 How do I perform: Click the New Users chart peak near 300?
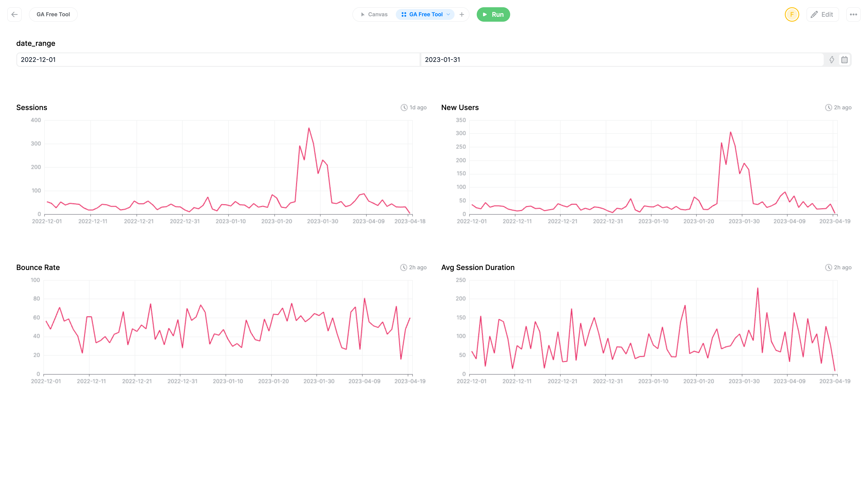(731, 132)
